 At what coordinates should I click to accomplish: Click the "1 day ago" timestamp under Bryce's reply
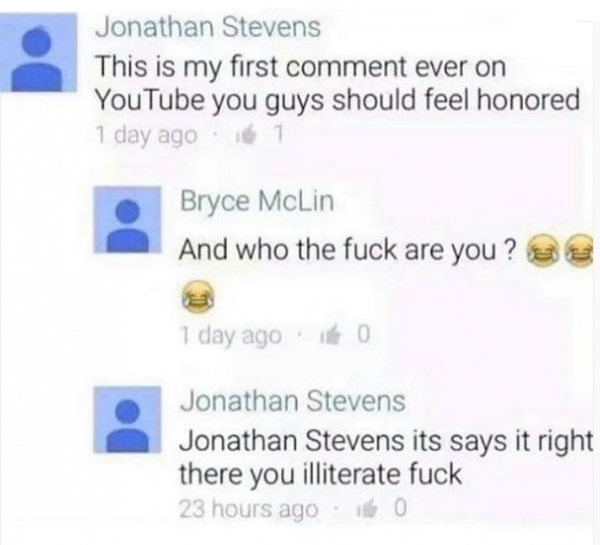coord(230,336)
